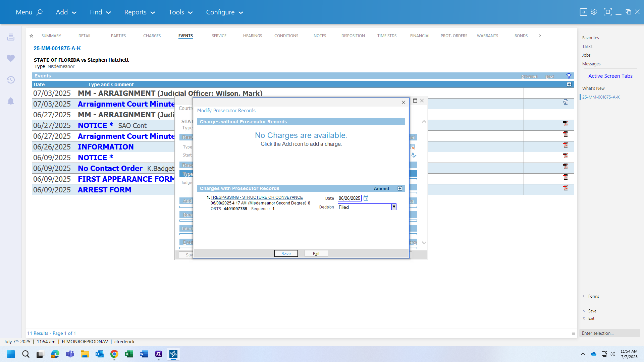Open the sidebar heart favorites icon
The height and width of the screenshot is (362, 644).
point(11,58)
